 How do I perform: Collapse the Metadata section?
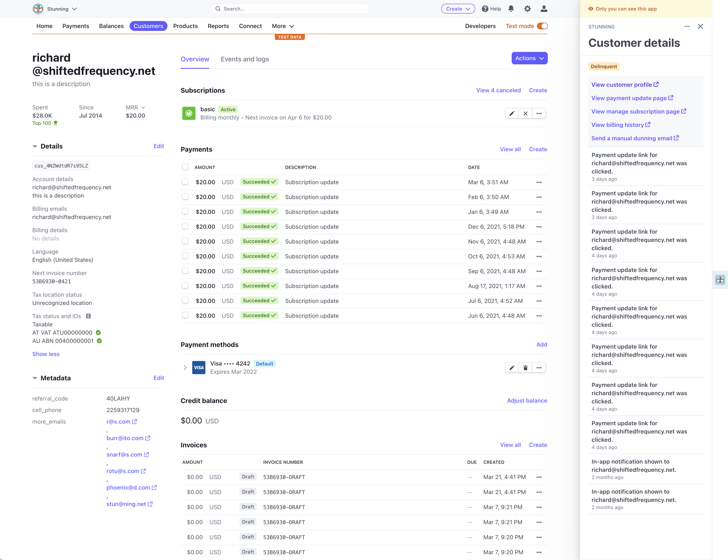point(35,378)
